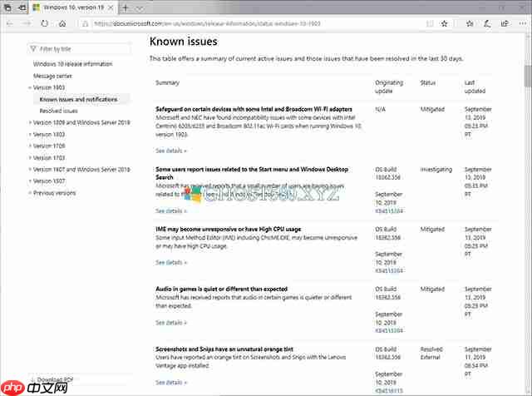
Task: Click the Resolved External status cell
Action: [431, 353]
